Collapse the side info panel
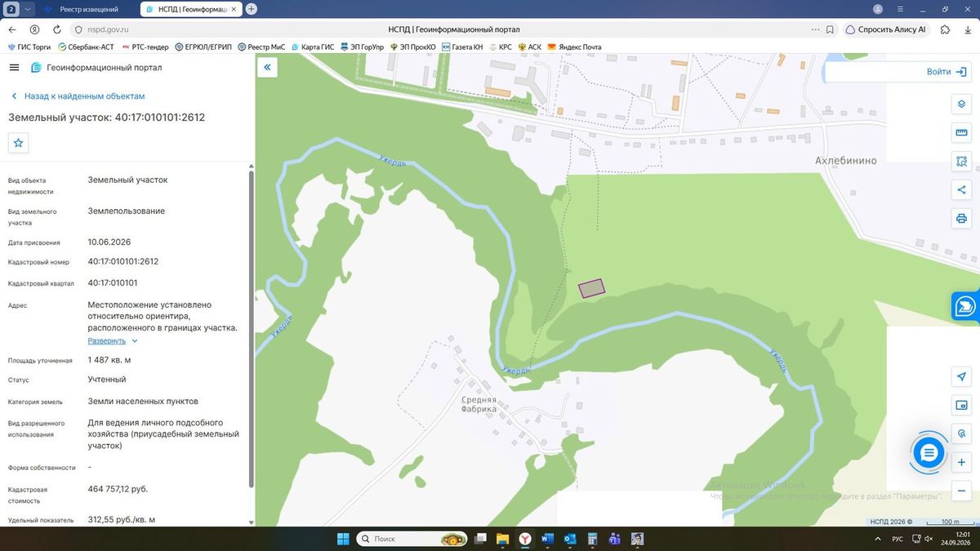 pyautogui.click(x=267, y=68)
